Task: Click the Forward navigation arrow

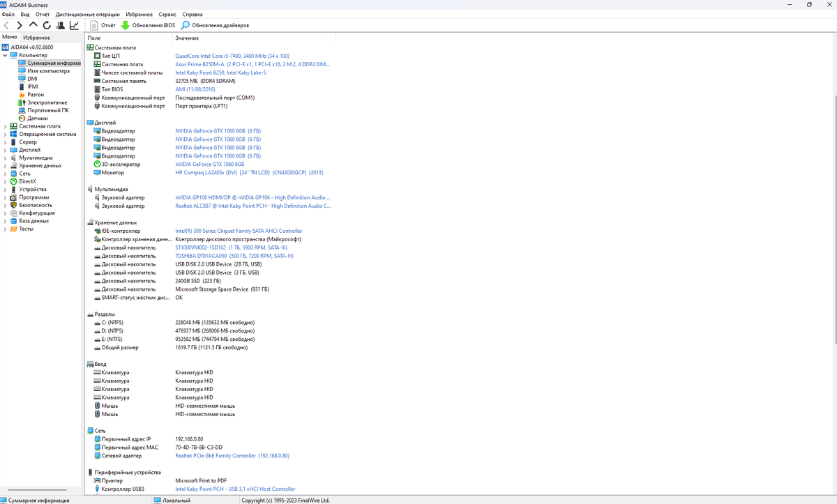Action: 20,25
